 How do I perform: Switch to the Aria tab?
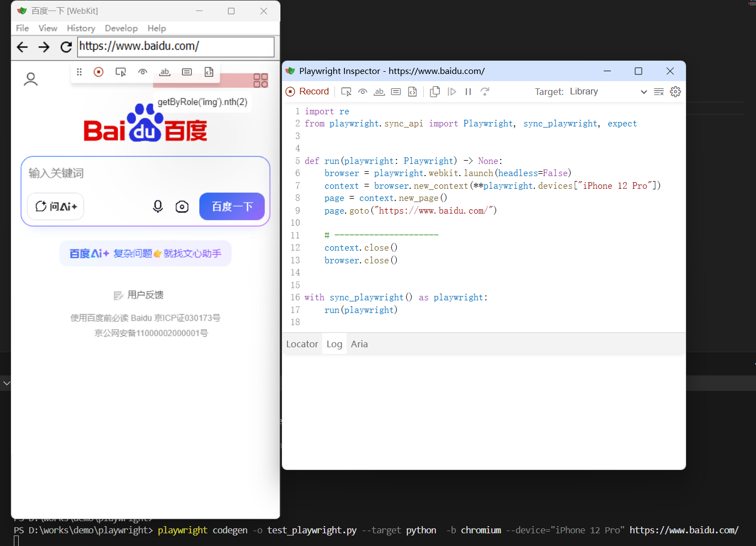[359, 344]
